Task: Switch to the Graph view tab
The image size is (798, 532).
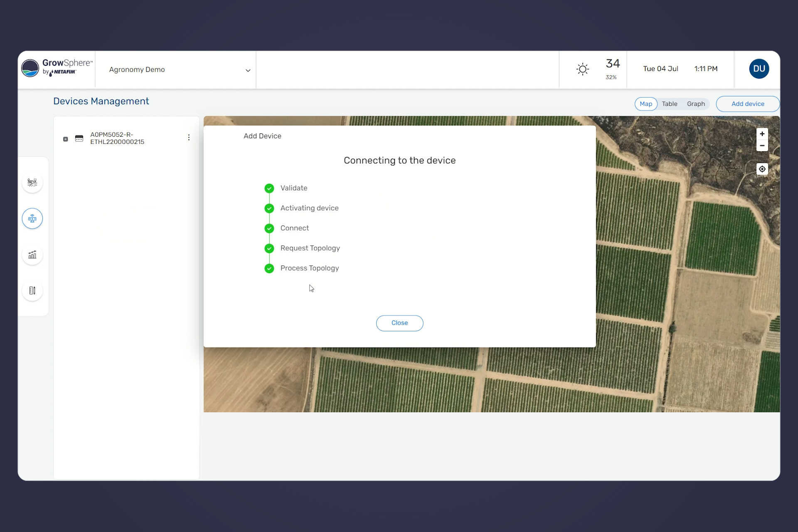Action: point(696,104)
